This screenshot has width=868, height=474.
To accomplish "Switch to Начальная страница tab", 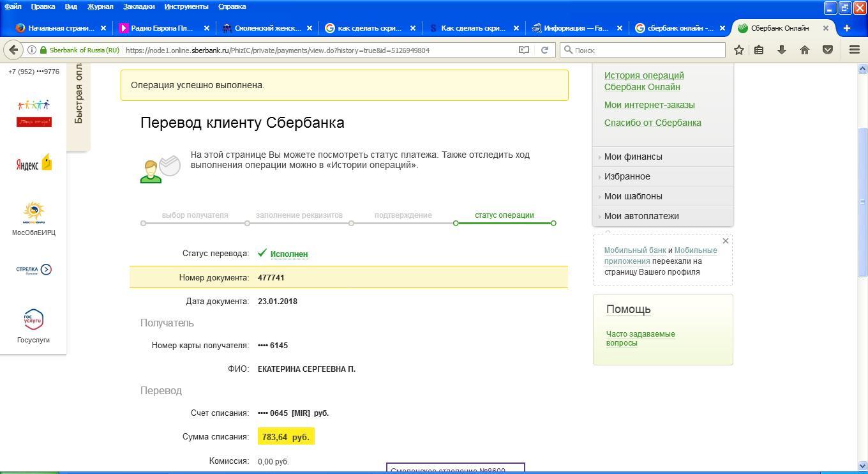I will (60, 28).
